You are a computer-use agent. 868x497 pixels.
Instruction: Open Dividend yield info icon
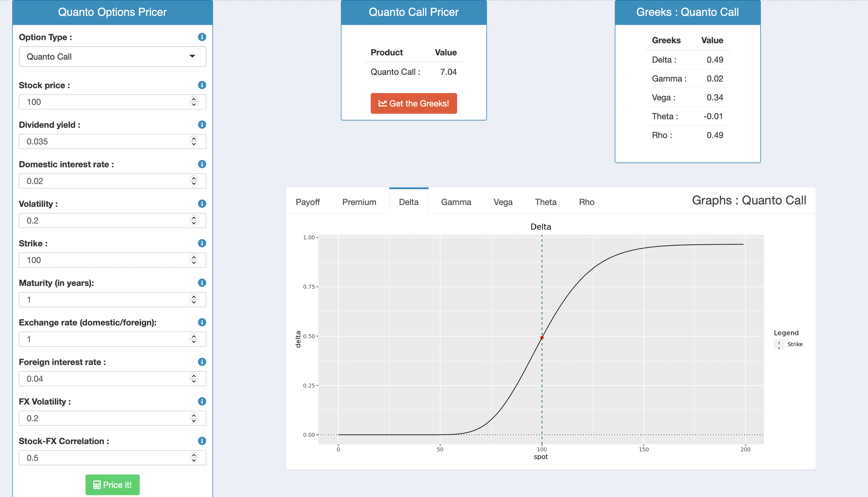coord(202,125)
